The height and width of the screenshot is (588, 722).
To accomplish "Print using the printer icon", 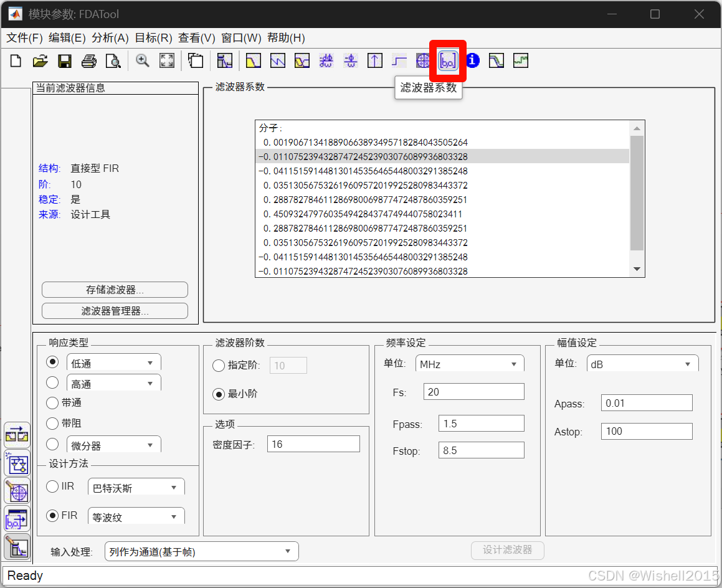I will pyautogui.click(x=89, y=61).
